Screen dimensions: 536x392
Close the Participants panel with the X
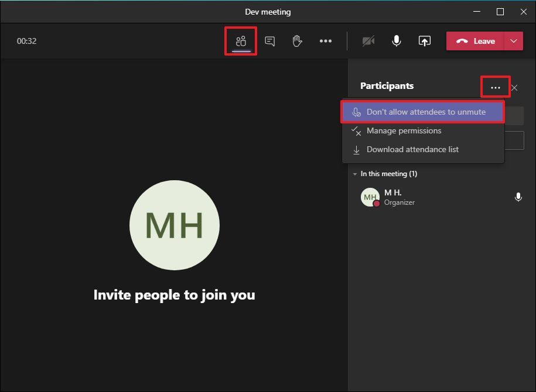[x=514, y=88]
